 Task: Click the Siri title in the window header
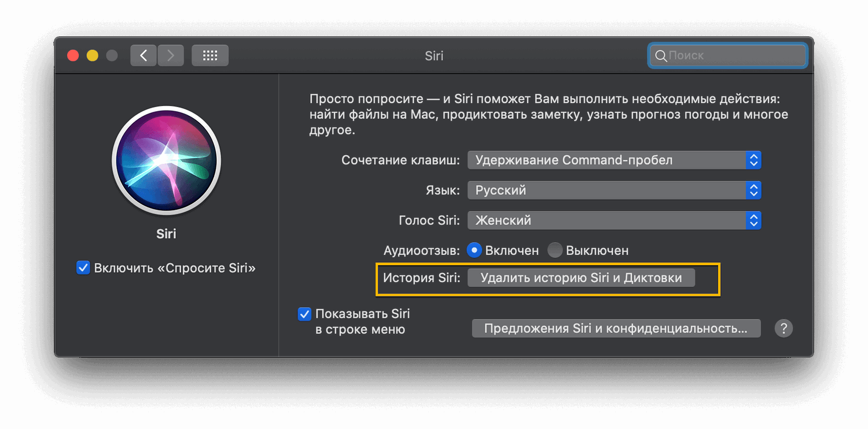point(434,56)
